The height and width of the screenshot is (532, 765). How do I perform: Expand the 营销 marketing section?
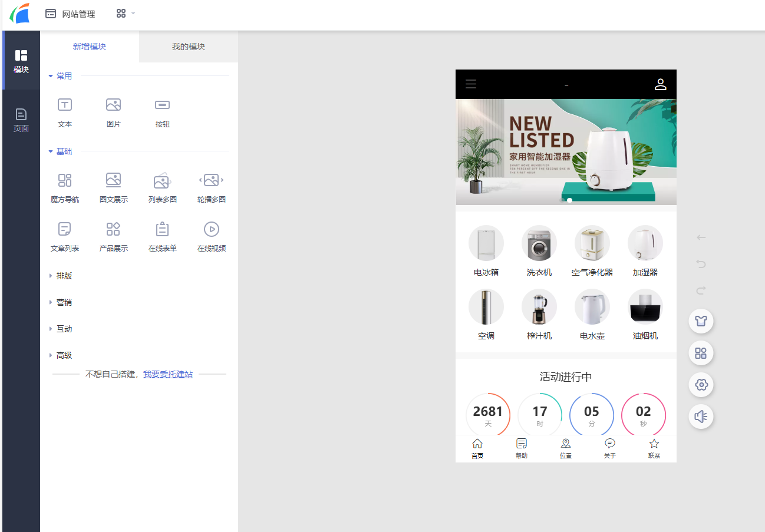(64, 302)
